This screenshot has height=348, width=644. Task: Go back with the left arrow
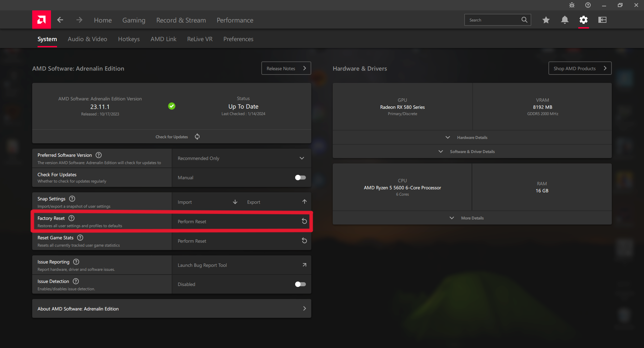(x=60, y=20)
